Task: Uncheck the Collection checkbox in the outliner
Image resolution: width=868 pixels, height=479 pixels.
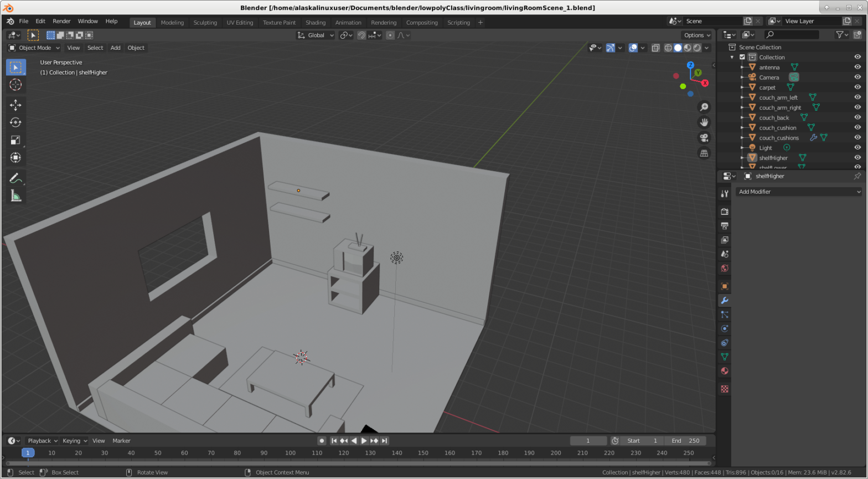Action: pyautogui.click(x=742, y=57)
